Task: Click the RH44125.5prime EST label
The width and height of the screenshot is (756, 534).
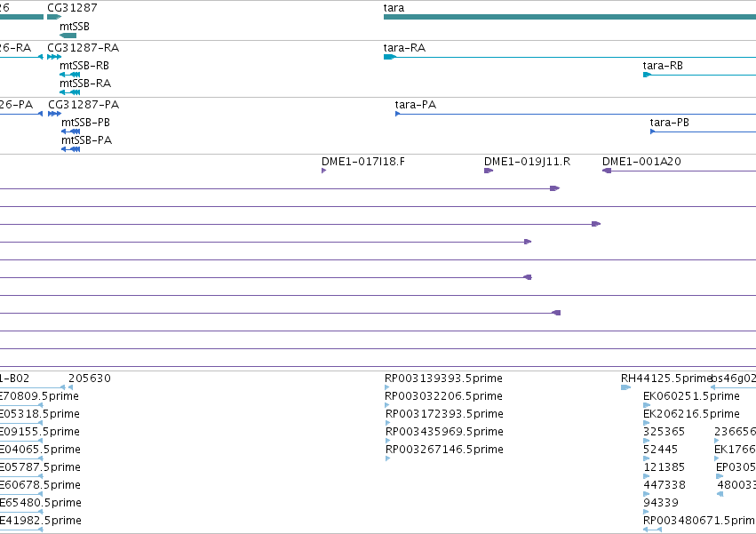Action: pos(666,379)
